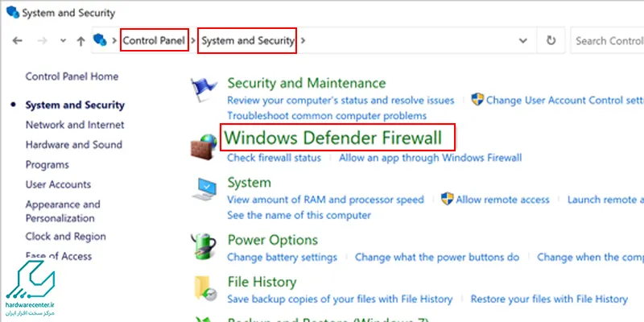This screenshot has height=322, width=644.
Task: Open User Accounts from the sidebar
Action: point(58,184)
